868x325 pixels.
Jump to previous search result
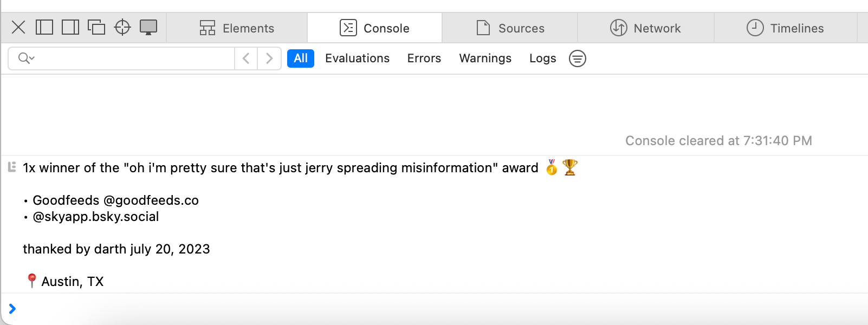pyautogui.click(x=246, y=58)
